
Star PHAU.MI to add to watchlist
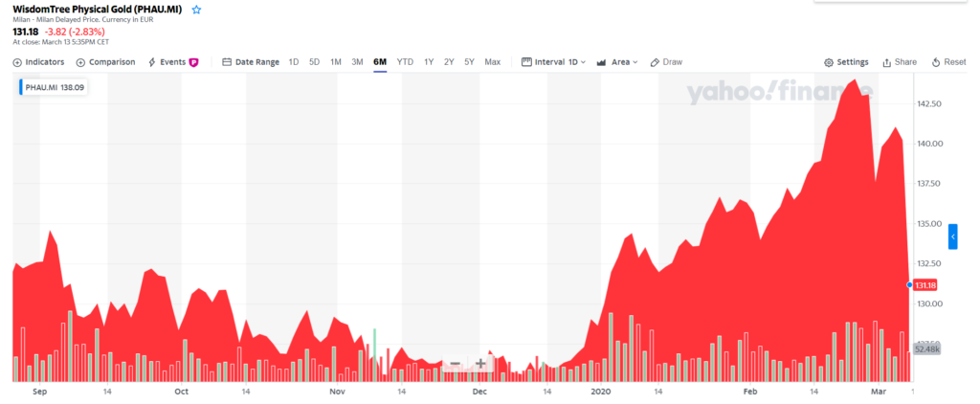click(197, 10)
